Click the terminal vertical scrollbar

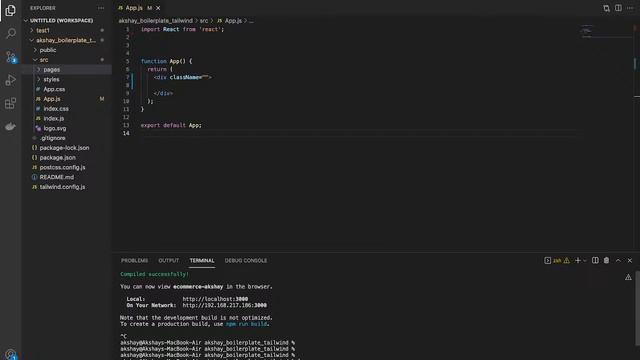pos(637,310)
